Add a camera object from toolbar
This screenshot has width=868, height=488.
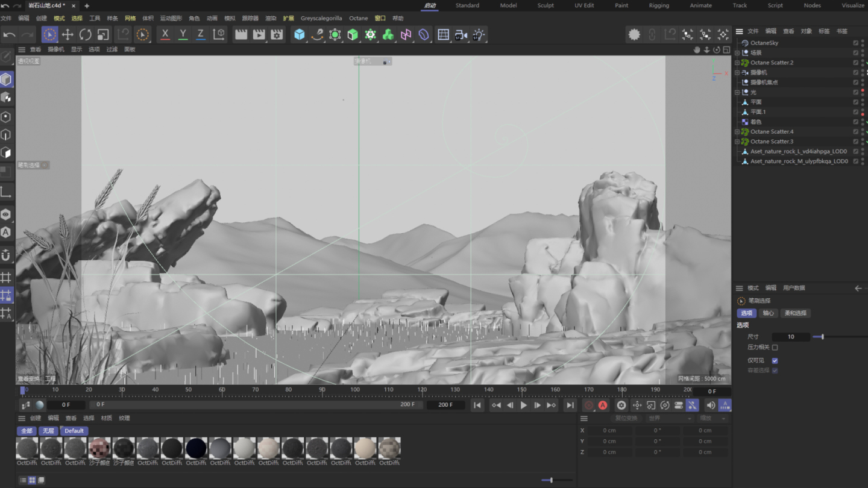point(461,34)
